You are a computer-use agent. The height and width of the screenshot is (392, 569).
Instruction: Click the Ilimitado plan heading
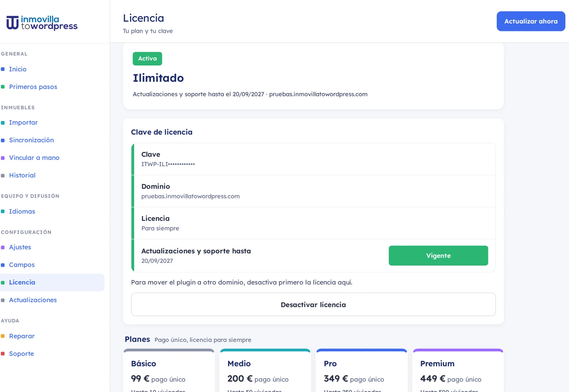click(x=158, y=78)
